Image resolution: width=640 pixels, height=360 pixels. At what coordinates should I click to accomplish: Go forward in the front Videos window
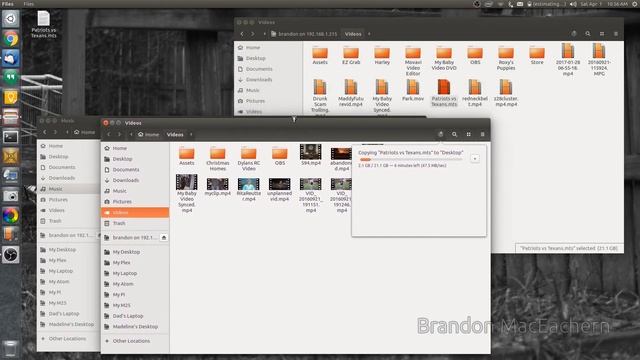pyautogui.click(x=120, y=134)
